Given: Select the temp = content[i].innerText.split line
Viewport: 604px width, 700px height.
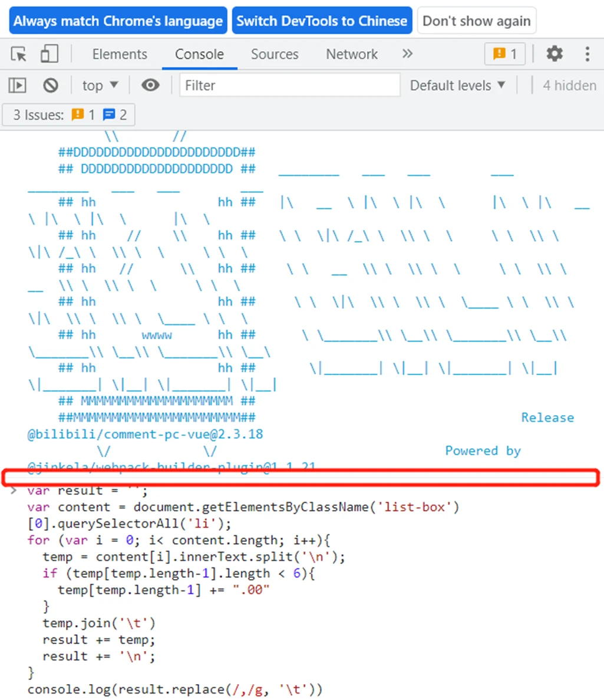Looking at the screenshot, I should pos(194,557).
